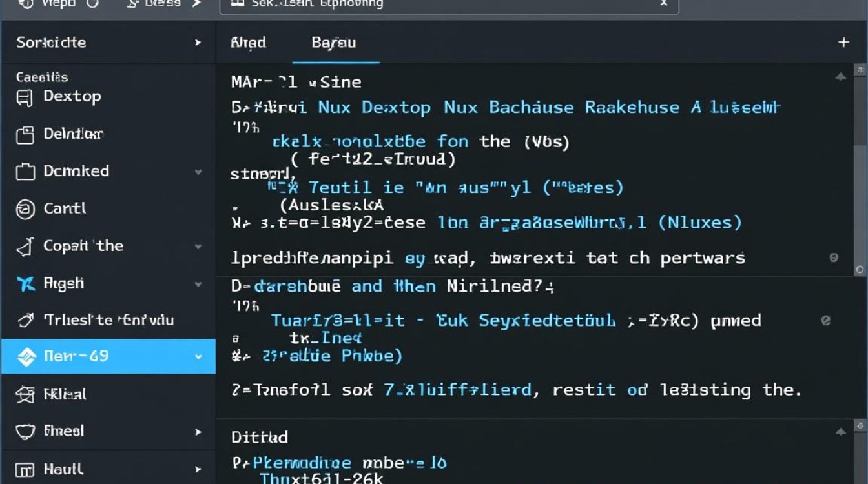The image size is (868, 484).
Task: Click the Nklieal sidebar icon
Action: click(x=25, y=394)
